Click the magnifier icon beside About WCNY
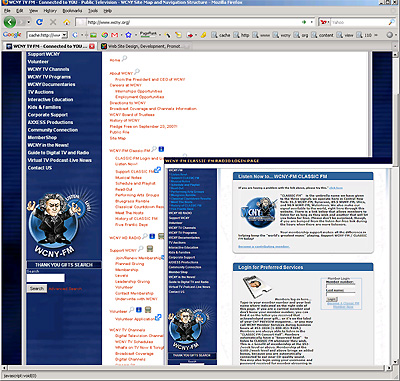The width and height of the screenshot is (400, 381). pos(137,71)
